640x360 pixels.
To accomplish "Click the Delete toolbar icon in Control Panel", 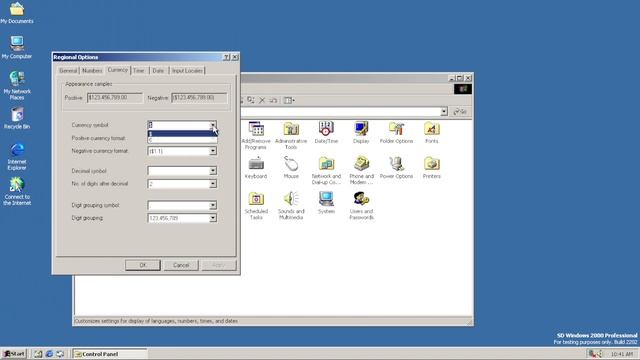I will [262, 100].
